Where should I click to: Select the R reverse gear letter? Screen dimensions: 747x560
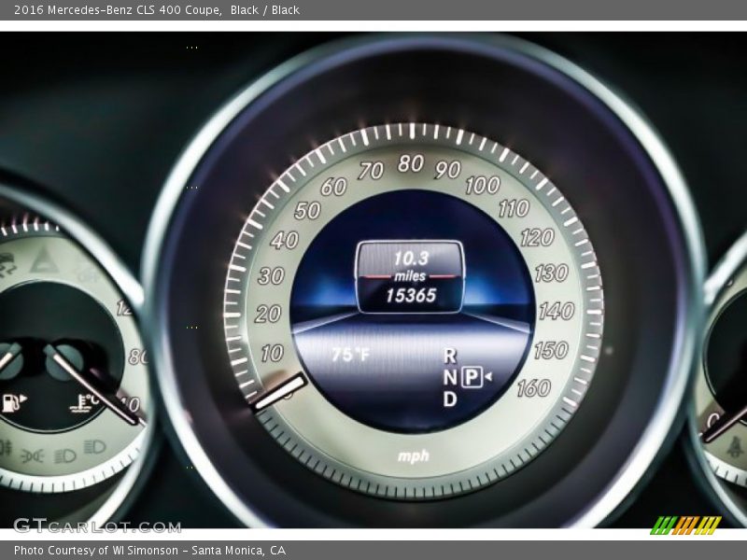pos(450,356)
